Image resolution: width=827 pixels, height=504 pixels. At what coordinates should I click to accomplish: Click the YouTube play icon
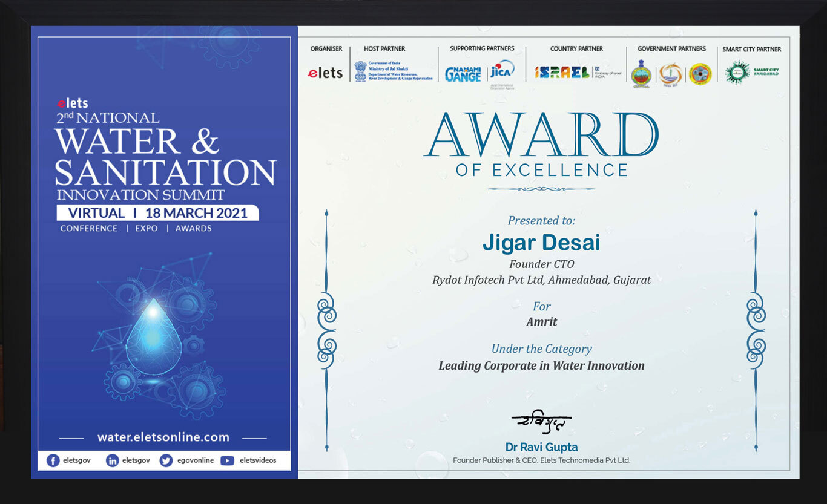point(227,460)
